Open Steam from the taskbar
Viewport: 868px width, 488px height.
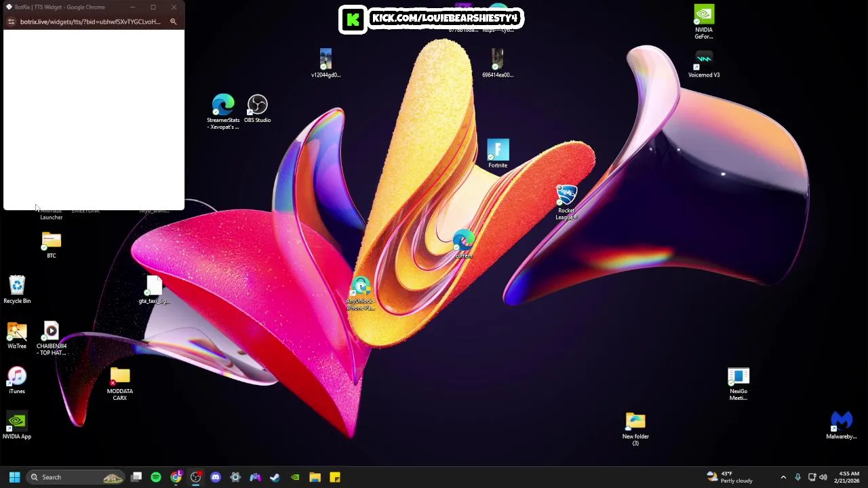[275, 477]
